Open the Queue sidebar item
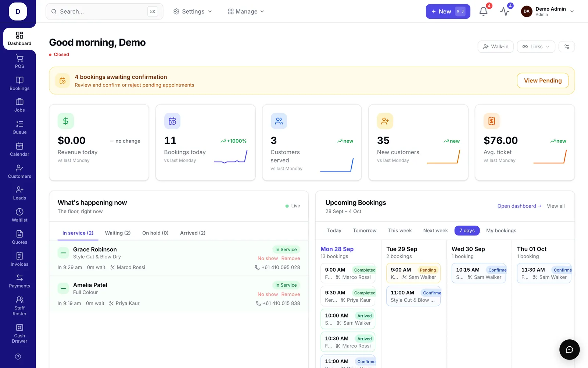588x368 pixels. tap(19, 127)
